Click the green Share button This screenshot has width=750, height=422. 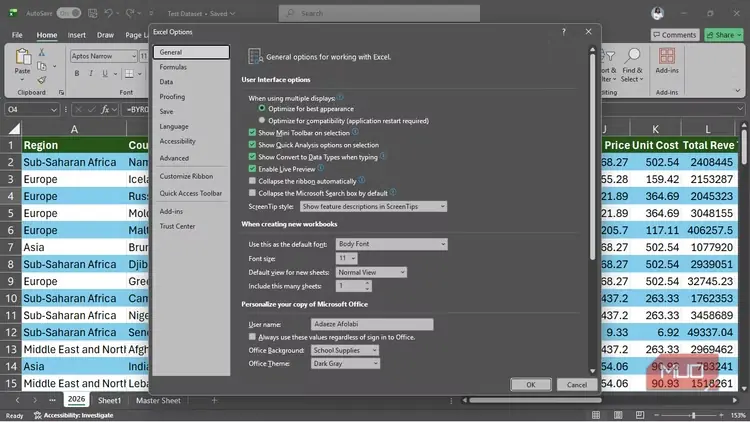[723, 35]
